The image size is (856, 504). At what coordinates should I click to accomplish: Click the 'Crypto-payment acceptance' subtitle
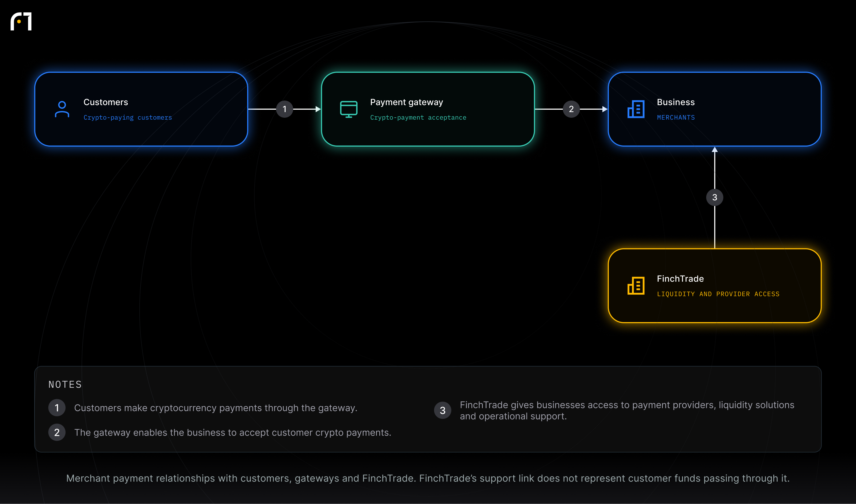[418, 117]
